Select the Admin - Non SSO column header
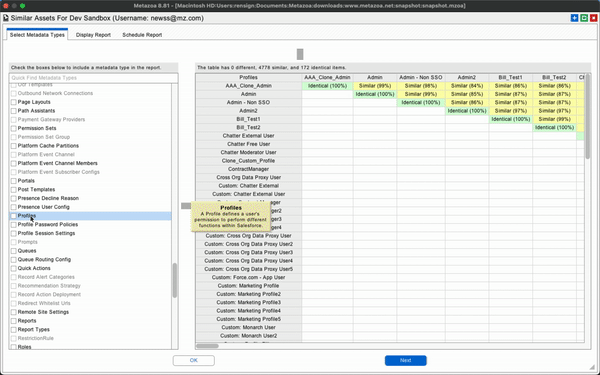The width and height of the screenshot is (600, 375). point(421,77)
